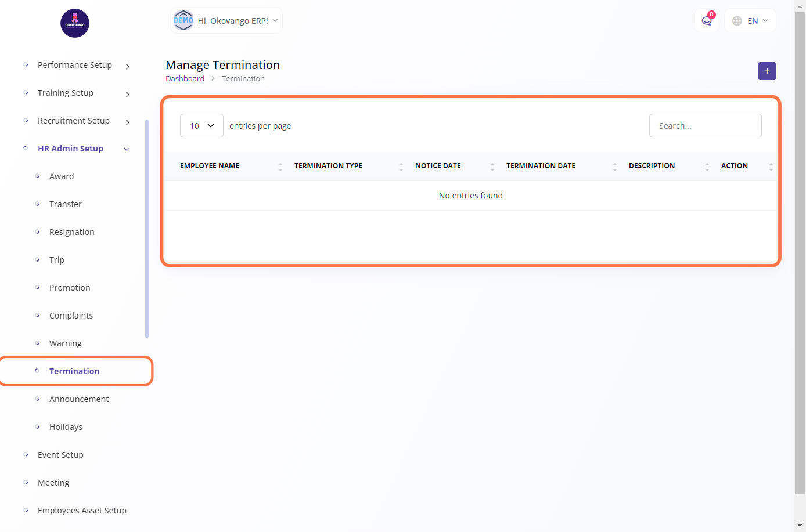The image size is (806, 532).
Task: Click the plus icon to create termination
Action: tap(767, 71)
